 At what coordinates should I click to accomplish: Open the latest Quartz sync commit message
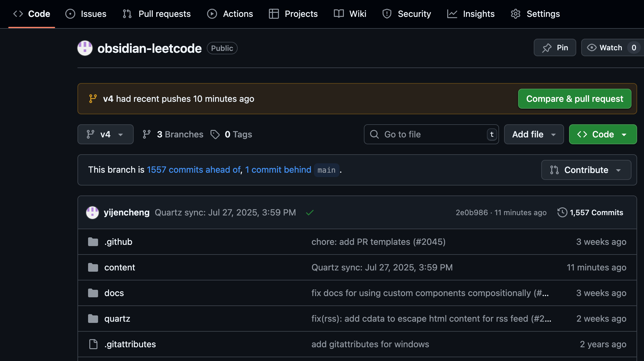225,212
